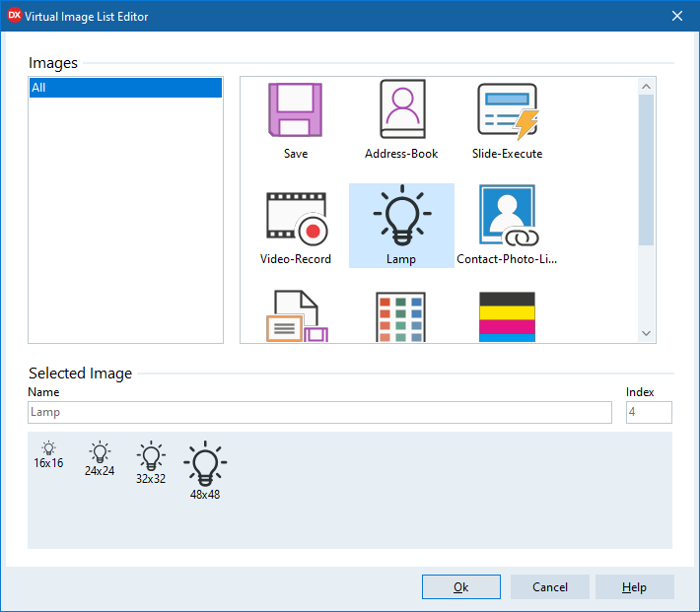Click the 32x32 lamp preview
The width and height of the screenshot is (700, 612).
coord(151,455)
